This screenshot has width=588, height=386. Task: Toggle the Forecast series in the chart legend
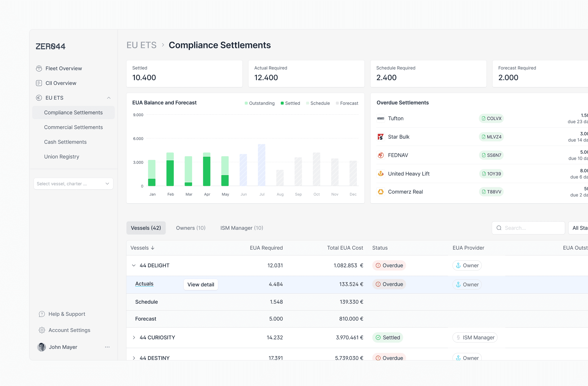(347, 103)
